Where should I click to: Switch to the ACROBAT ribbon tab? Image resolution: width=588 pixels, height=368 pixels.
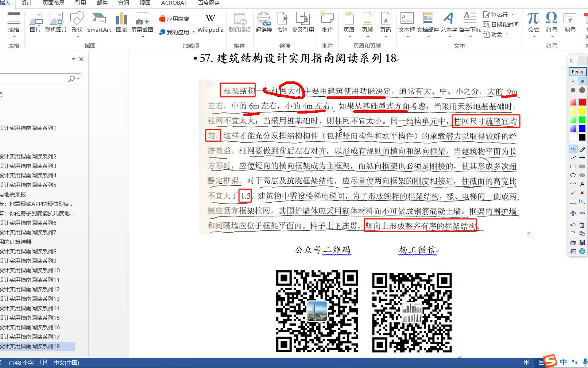tap(174, 3)
